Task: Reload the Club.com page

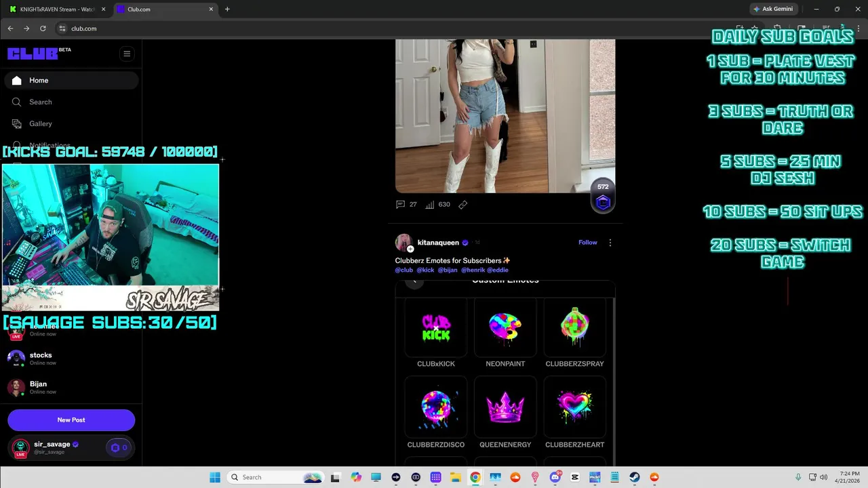Action: click(x=43, y=28)
